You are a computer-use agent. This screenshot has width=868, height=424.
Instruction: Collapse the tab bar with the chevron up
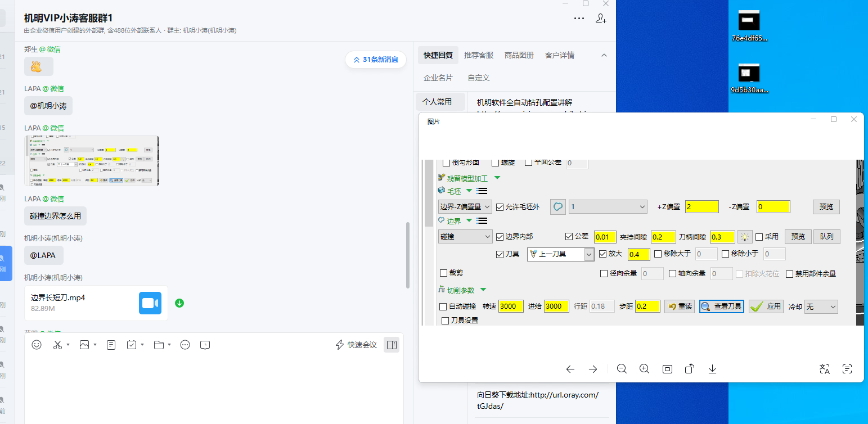point(604,55)
